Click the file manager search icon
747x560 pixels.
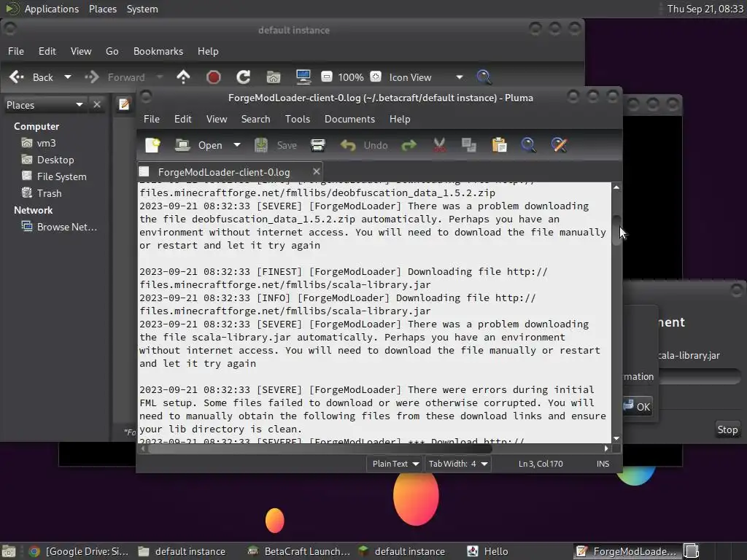click(x=484, y=77)
